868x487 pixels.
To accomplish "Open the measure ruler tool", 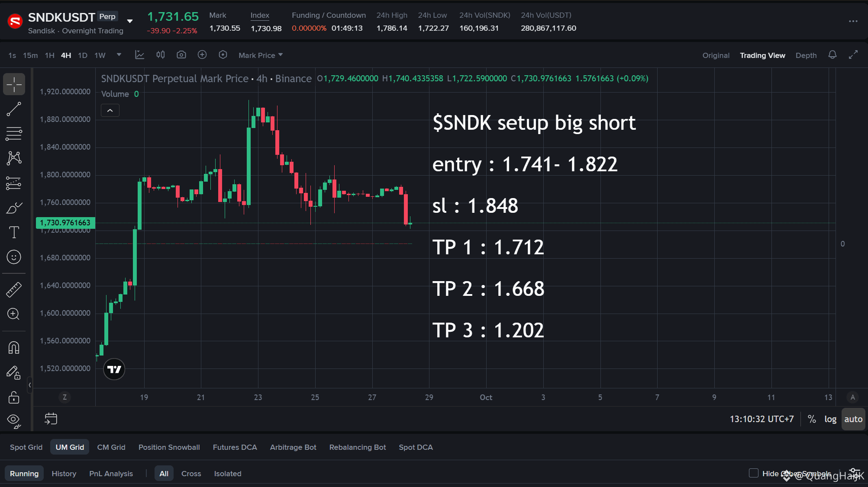I will (14, 290).
